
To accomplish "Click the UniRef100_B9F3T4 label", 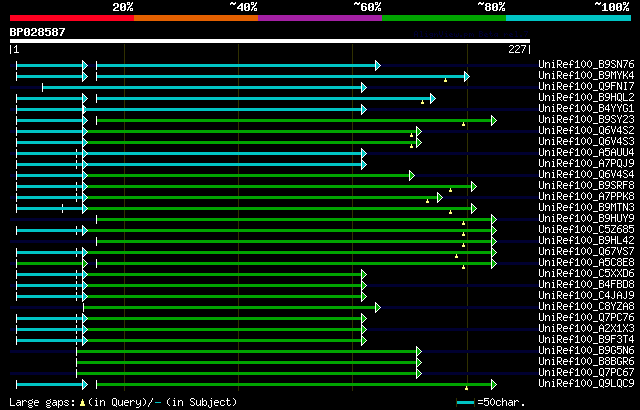I will tap(586, 340).
